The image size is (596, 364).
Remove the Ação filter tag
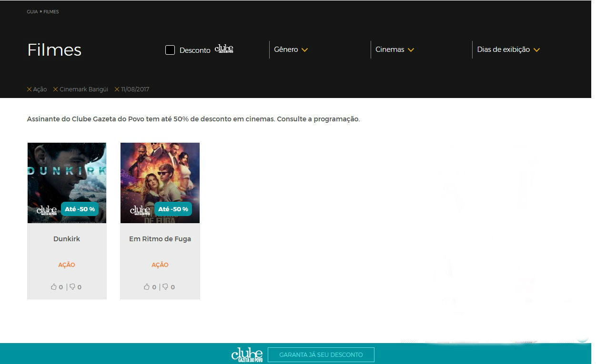[x=30, y=89]
